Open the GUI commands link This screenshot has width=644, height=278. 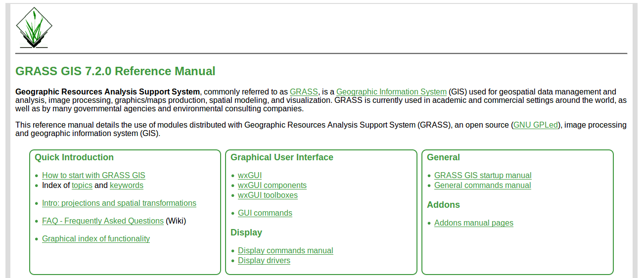coord(265,213)
